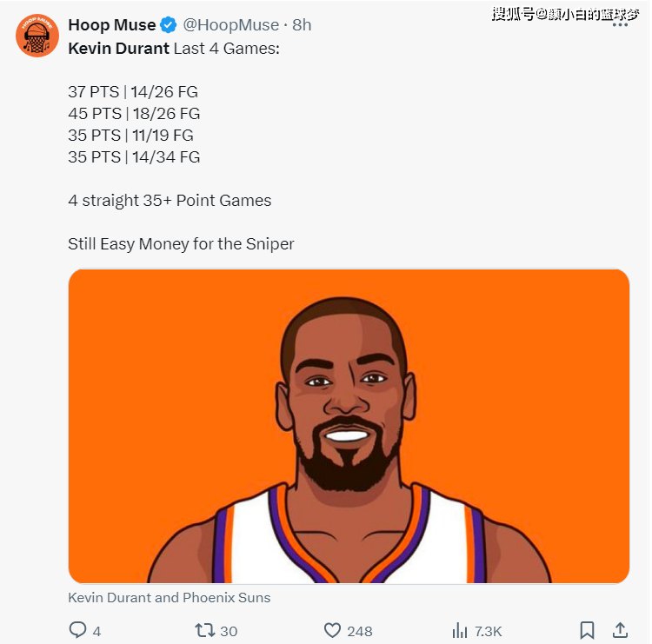Viewport: 652px width, 644px height.
Task: Open the @HoopMuse handle link
Action: click(231, 25)
